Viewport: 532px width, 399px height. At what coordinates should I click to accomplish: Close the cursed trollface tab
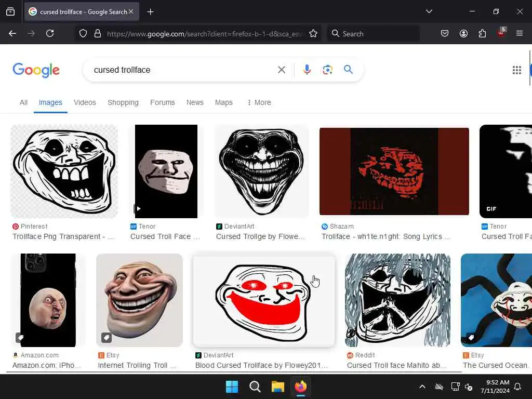[x=131, y=11]
